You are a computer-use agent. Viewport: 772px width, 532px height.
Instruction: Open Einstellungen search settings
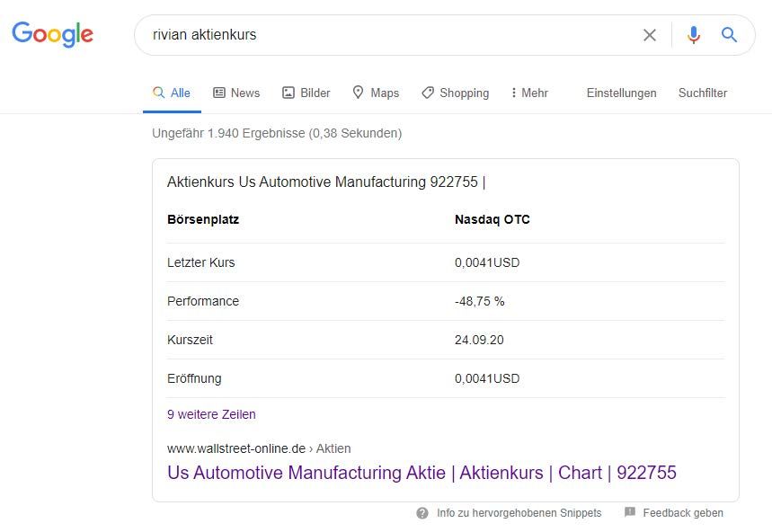(x=621, y=93)
